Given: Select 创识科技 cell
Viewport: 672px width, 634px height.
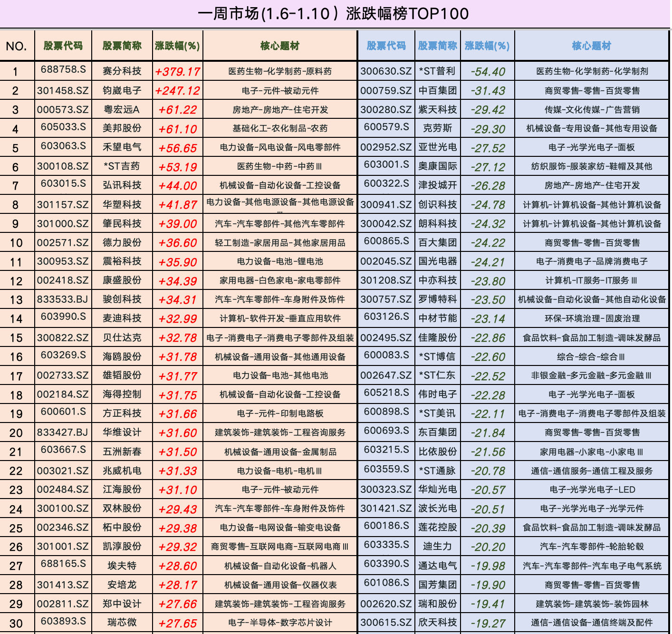Looking at the screenshot, I should click(438, 204).
